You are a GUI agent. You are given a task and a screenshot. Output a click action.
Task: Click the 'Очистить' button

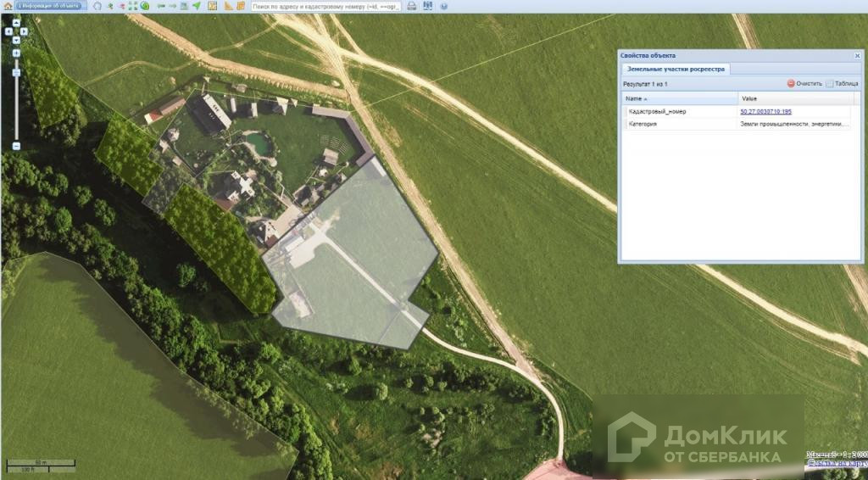pos(804,84)
